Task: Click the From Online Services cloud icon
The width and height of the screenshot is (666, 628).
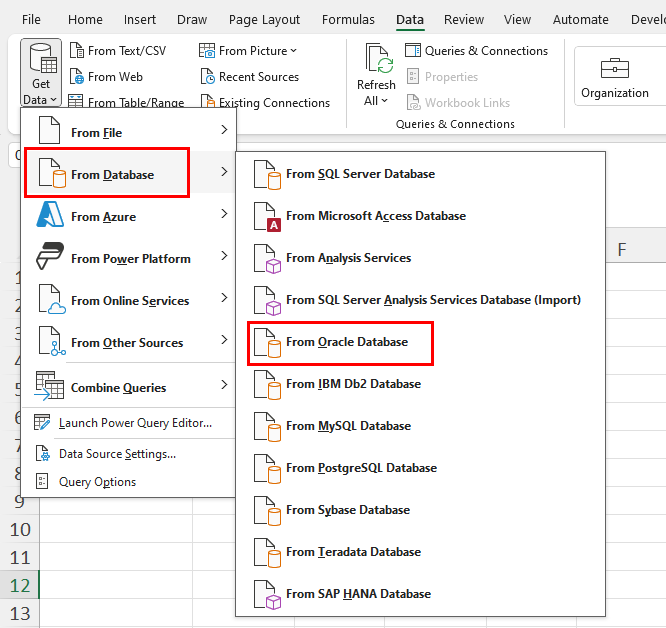Action: pos(52,299)
